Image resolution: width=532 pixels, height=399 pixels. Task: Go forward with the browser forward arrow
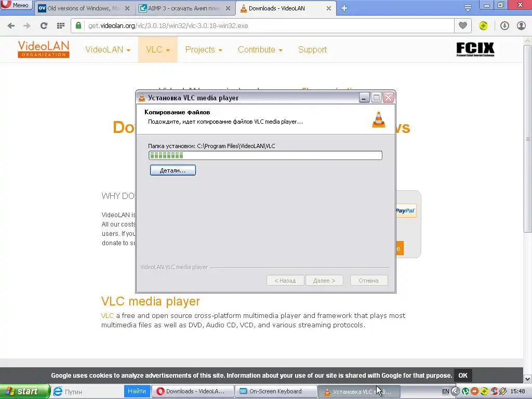tap(27, 26)
